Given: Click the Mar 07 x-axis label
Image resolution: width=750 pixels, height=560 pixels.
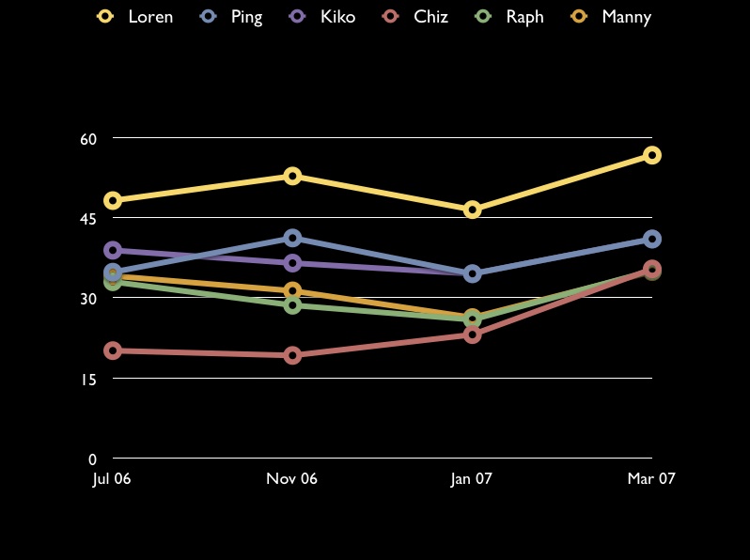Looking at the screenshot, I should pos(651,479).
